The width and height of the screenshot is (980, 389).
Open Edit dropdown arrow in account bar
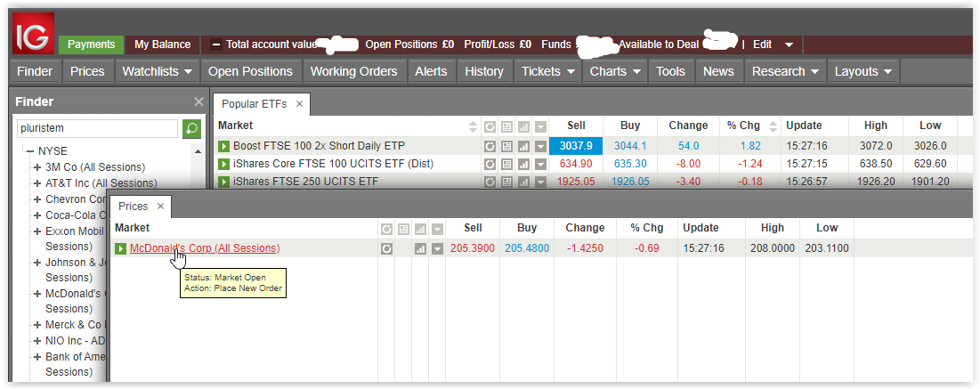coord(789,45)
